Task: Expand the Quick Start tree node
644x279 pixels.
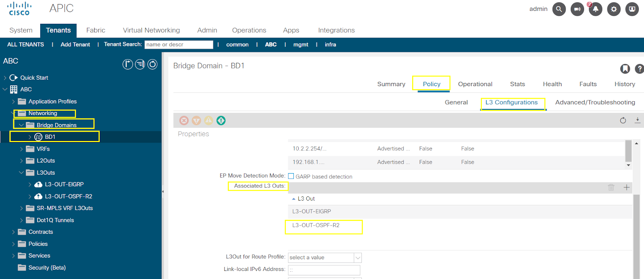Action: point(5,78)
